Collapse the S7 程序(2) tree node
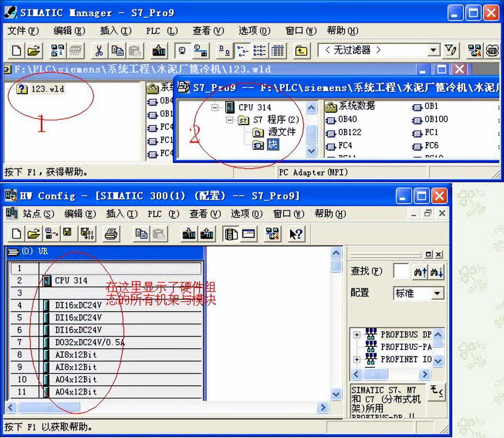 click(x=230, y=120)
